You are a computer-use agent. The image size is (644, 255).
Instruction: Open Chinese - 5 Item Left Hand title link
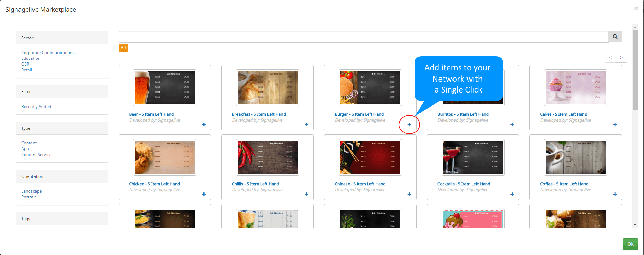[360, 184]
